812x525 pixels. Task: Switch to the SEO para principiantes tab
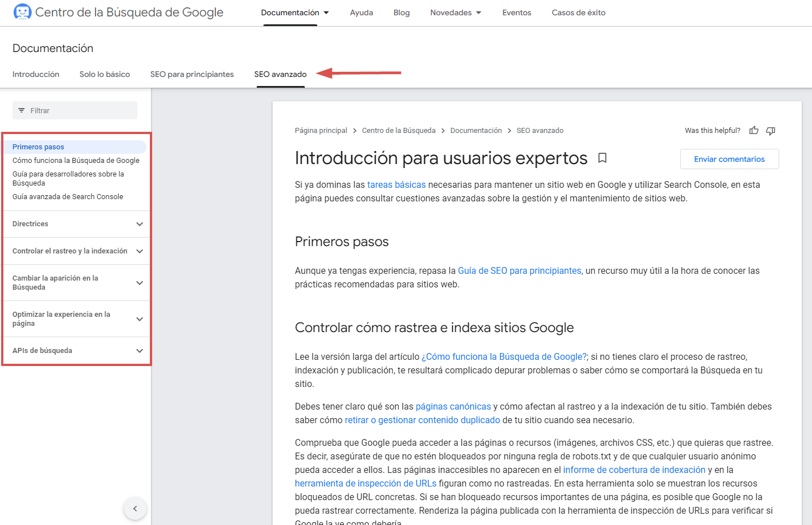[192, 74]
